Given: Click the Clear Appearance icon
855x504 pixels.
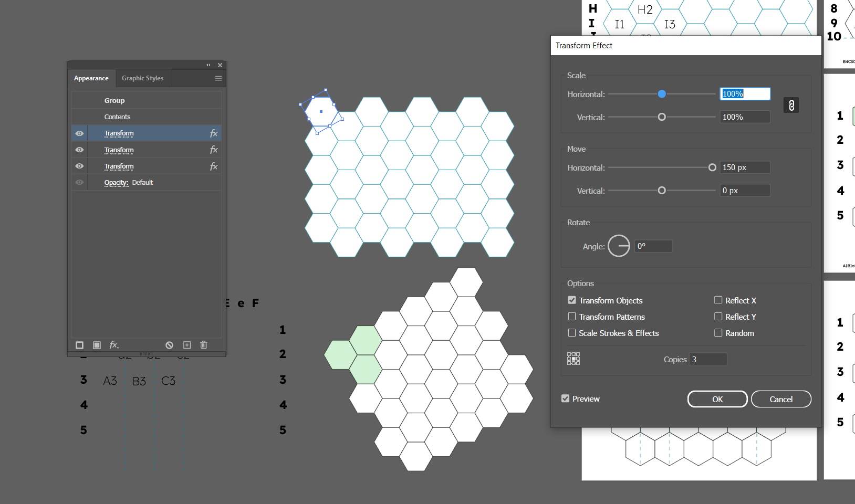Looking at the screenshot, I should (x=169, y=345).
